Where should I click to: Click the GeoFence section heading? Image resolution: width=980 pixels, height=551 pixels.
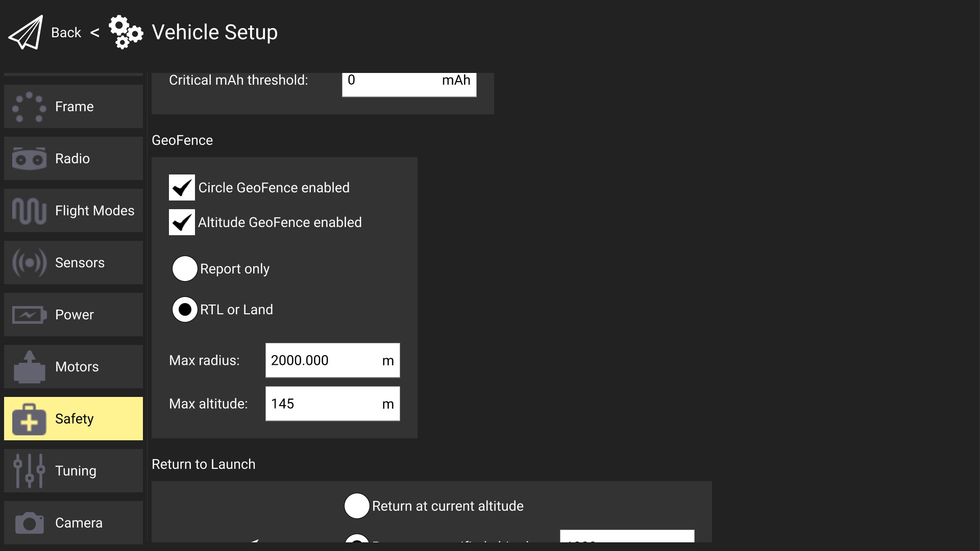coord(182,140)
